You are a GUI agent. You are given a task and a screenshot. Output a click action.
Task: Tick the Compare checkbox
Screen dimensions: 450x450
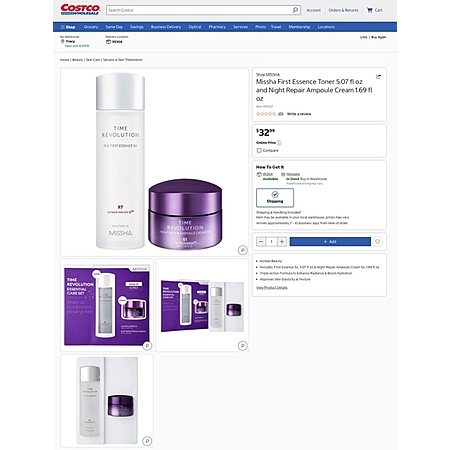(259, 150)
